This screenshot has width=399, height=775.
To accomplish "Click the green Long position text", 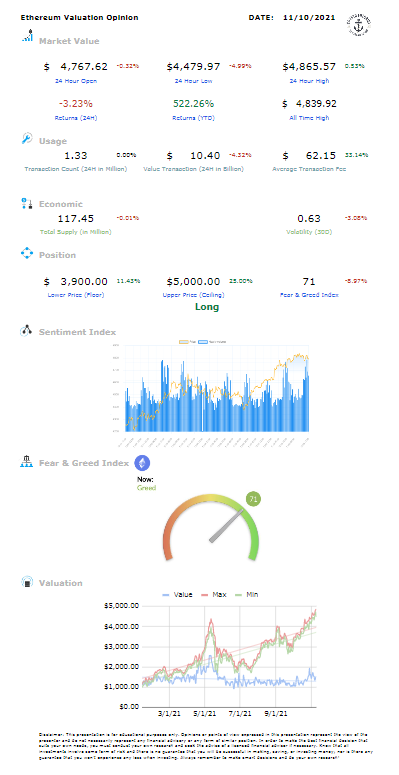I will (x=207, y=307).
